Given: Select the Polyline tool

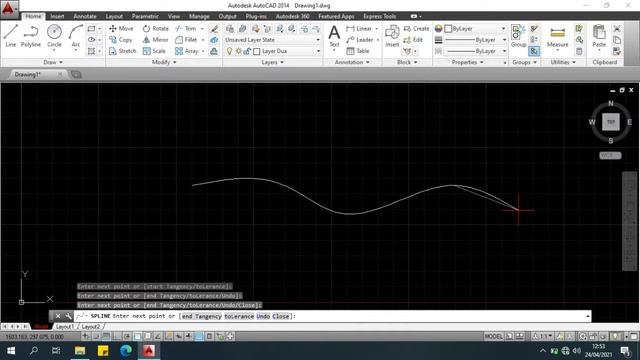Looking at the screenshot, I should coord(31,36).
